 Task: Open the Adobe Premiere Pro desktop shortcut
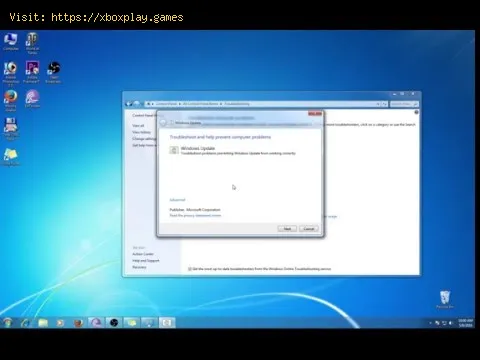[32, 72]
